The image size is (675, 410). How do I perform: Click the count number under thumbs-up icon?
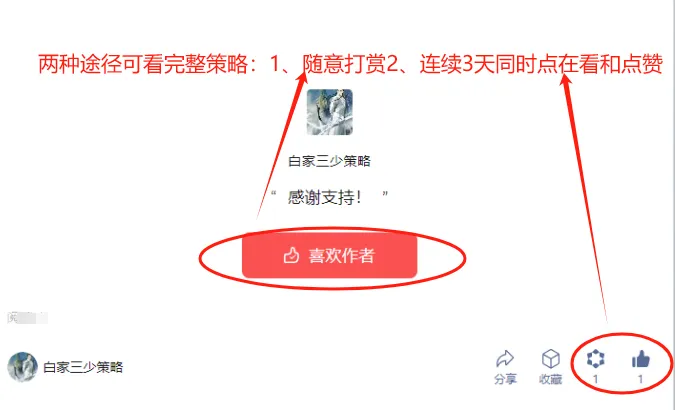click(x=641, y=379)
